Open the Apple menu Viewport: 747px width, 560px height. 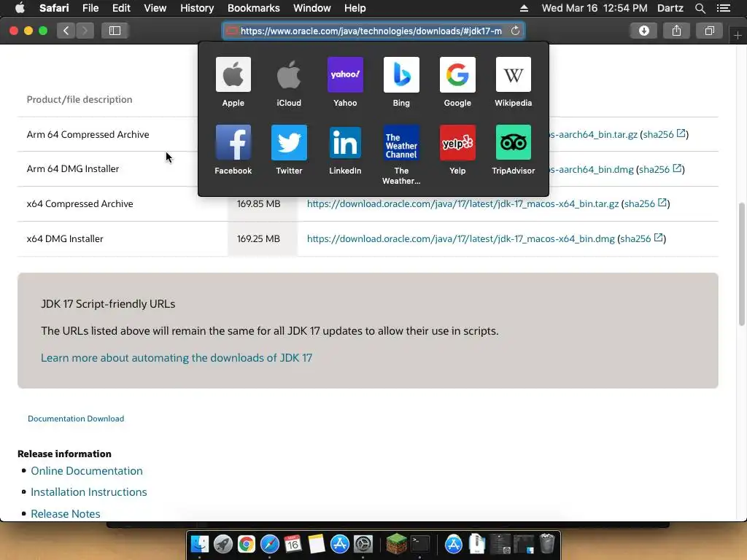point(20,8)
